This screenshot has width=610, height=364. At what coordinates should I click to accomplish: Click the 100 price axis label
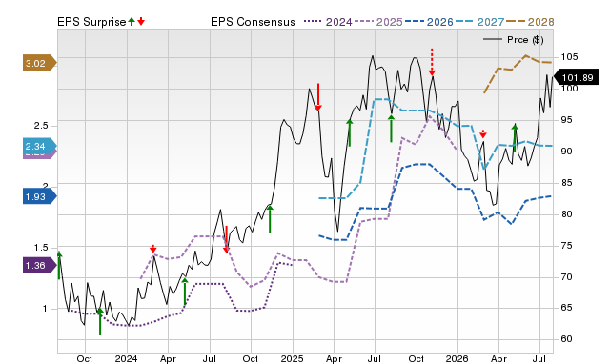[x=569, y=89]
